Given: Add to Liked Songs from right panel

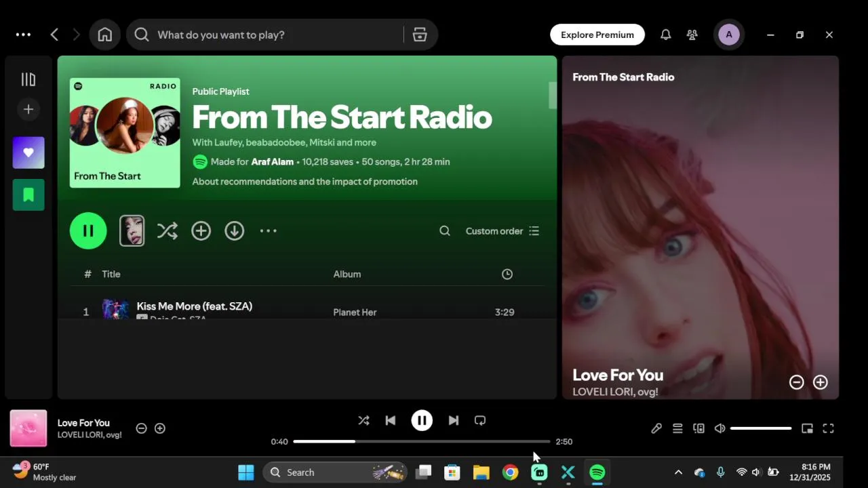Looking at the screenshot, I should point(821,382).
